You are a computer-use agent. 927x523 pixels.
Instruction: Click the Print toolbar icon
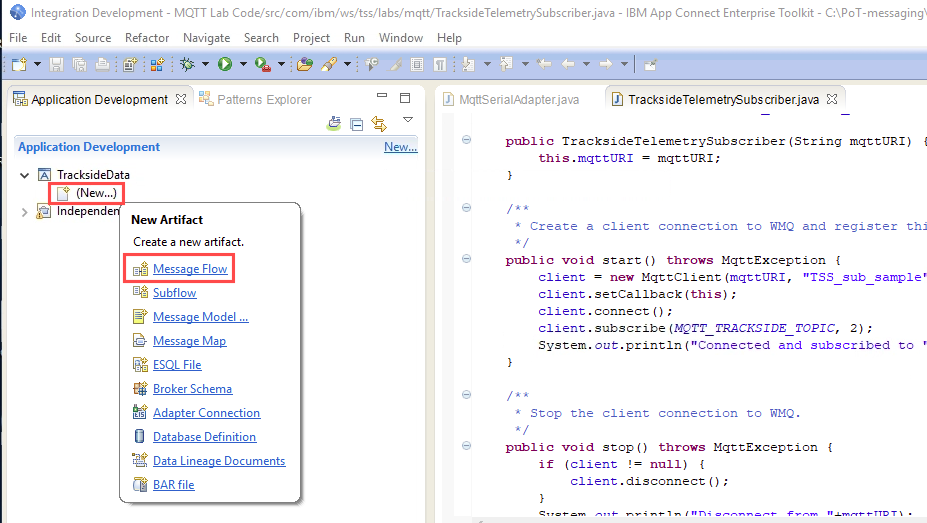click(x=102, y=64)
